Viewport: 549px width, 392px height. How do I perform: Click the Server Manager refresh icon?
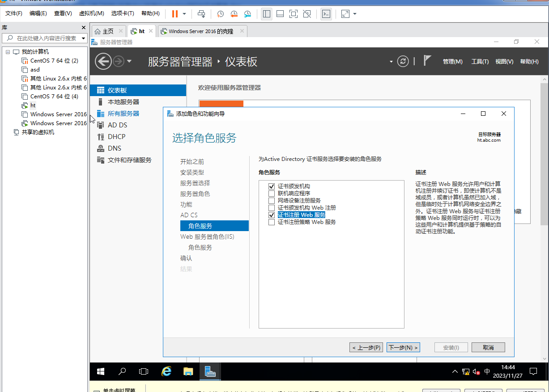tap(403, 61)
